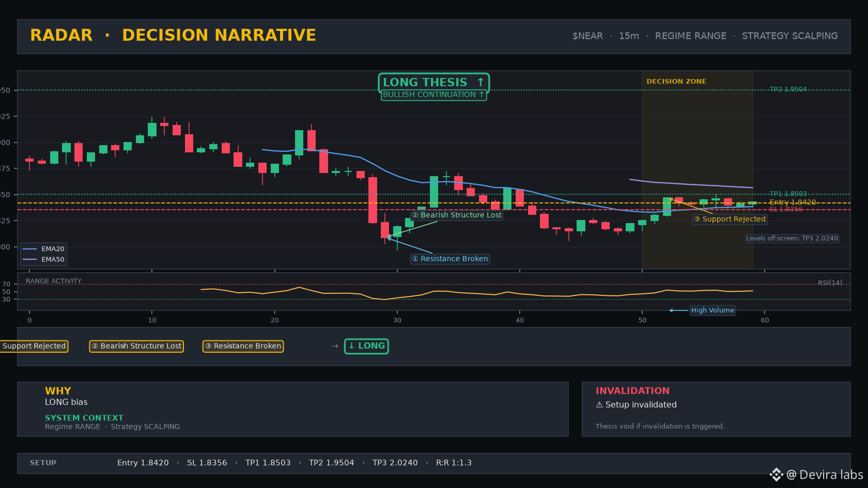Viewport: 868px width, 488px height.
Task: Click the Resistance Broken step chip
Action: (243, 346)
